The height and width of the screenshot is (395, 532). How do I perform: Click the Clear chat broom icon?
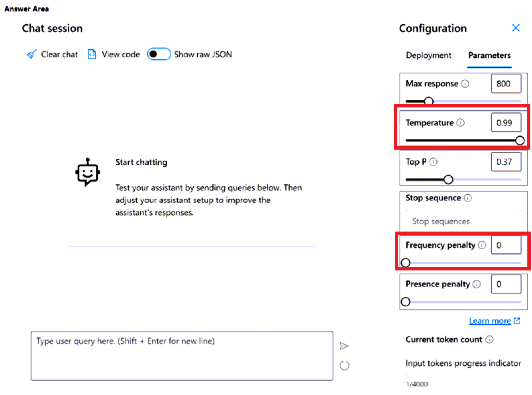pos(31,54)
